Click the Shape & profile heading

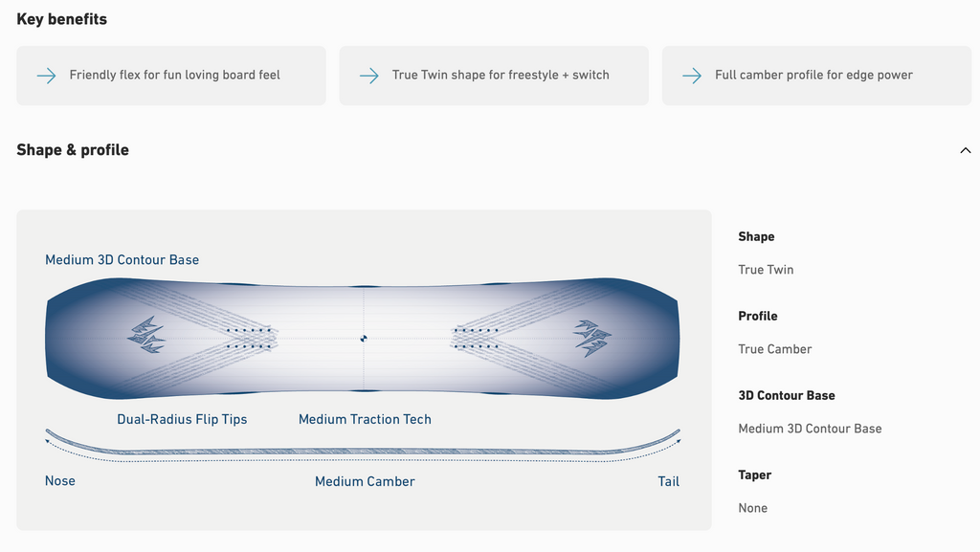[x=73, y=150]
